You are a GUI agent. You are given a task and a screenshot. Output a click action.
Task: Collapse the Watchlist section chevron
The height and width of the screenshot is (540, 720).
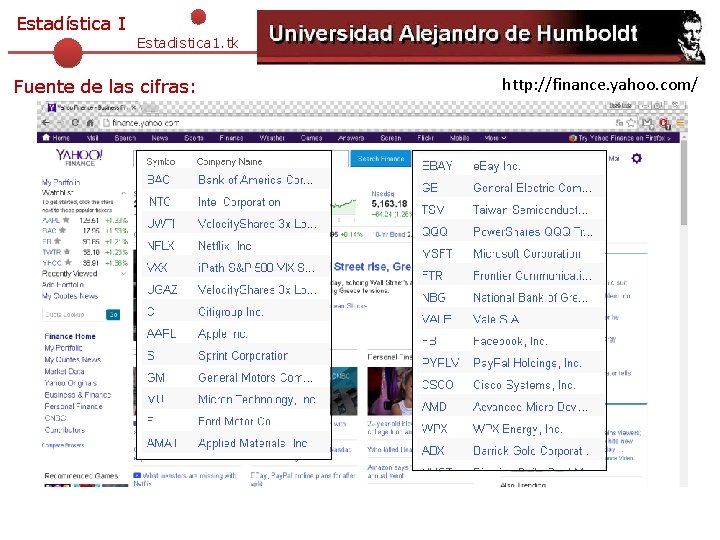tap(124, 193)
